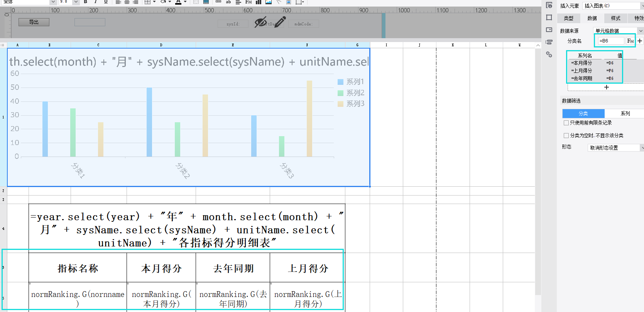This screenshot has height=312, width=644.
Task: Expand border style dropdown arrow
Action: [154, 2]
